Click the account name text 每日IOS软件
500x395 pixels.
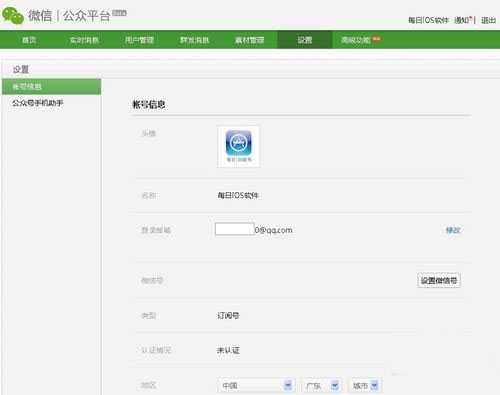coord(238,195)
